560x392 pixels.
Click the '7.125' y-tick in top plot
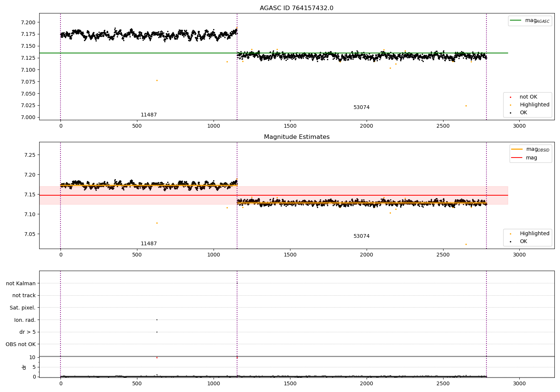tap(28, 58)
